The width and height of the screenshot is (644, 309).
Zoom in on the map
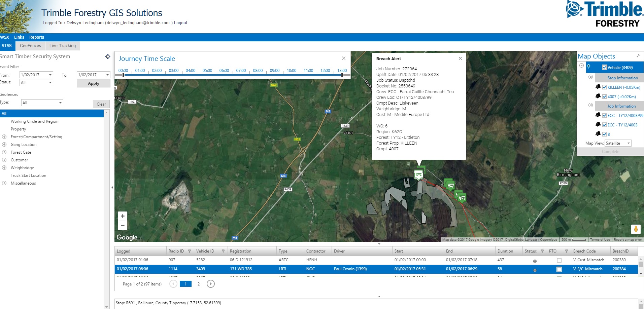point(123,216)
